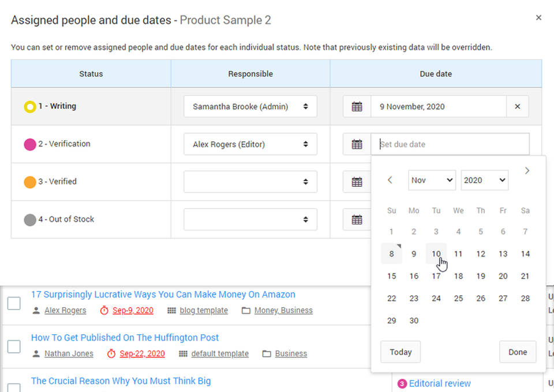Open the 2020 year dropdown
The image size is (554, 392).
coord(484,180)
